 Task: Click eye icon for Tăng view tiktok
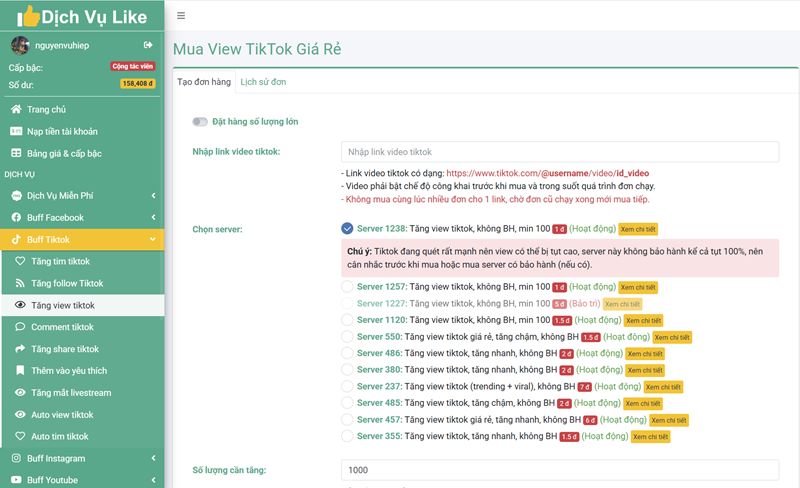pos(20,305)
